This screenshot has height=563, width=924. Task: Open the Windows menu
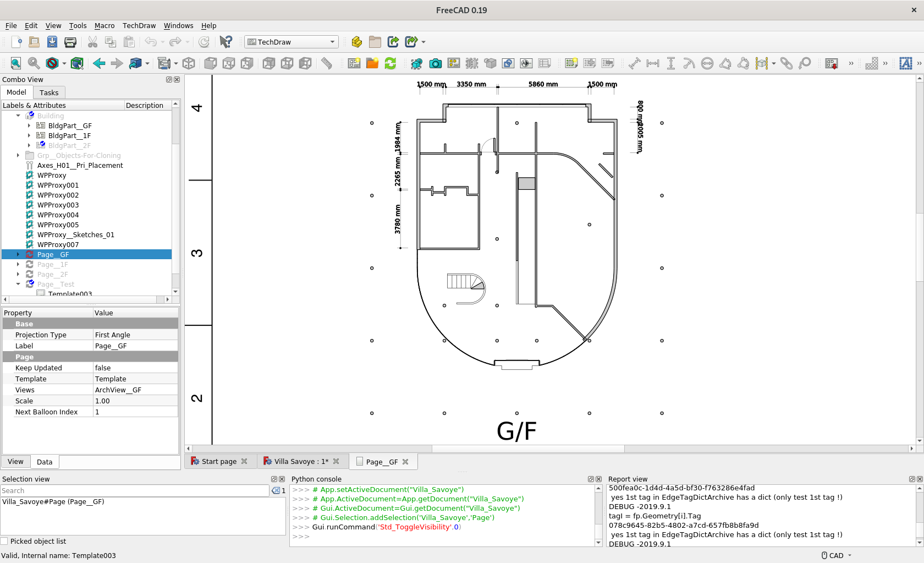click(179, 25)
